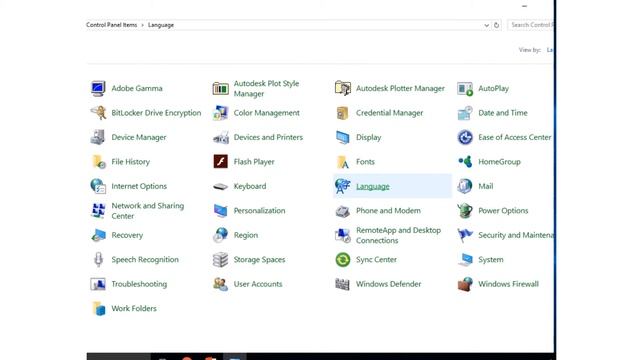Click the Flash Player icon
Viewport: 640px width, 360px height.
pyautogui.click(x=220, y=162)
